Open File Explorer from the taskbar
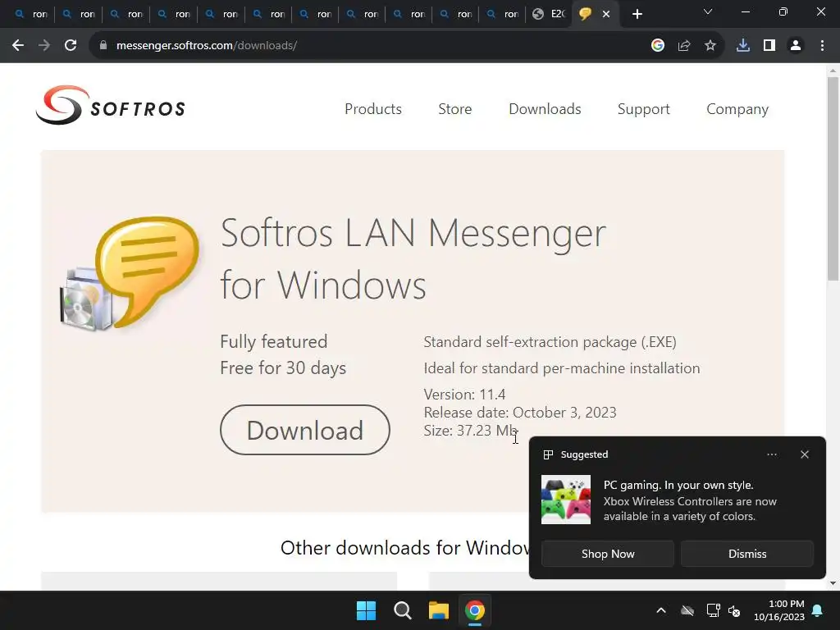The width and height of the screenshot is (840, 630). (438, 610)
